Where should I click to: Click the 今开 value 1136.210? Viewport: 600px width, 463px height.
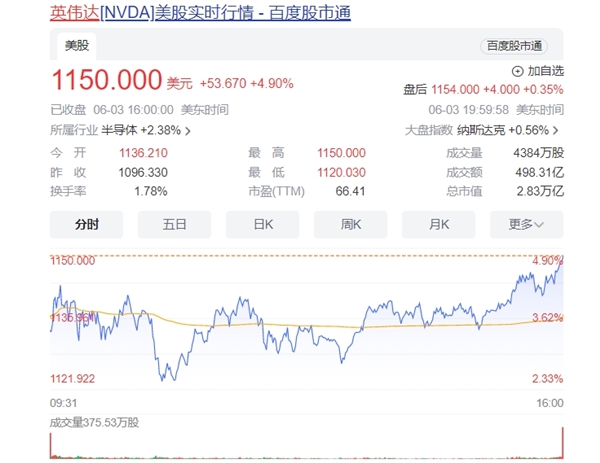(x=143, y=153)
